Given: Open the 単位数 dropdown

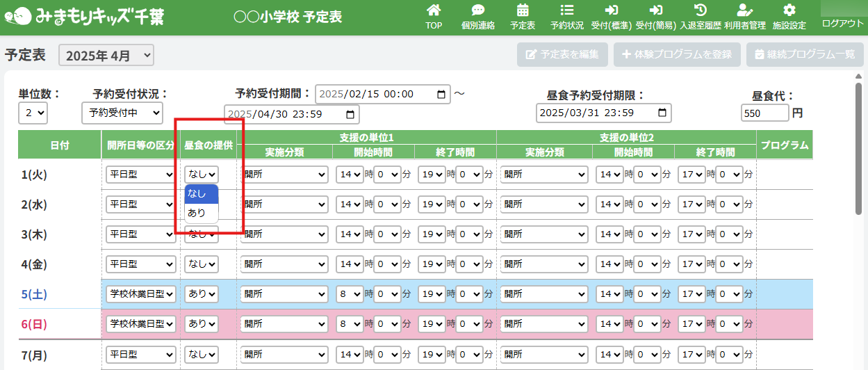Looking at the screenshot, I should point(33,112).
